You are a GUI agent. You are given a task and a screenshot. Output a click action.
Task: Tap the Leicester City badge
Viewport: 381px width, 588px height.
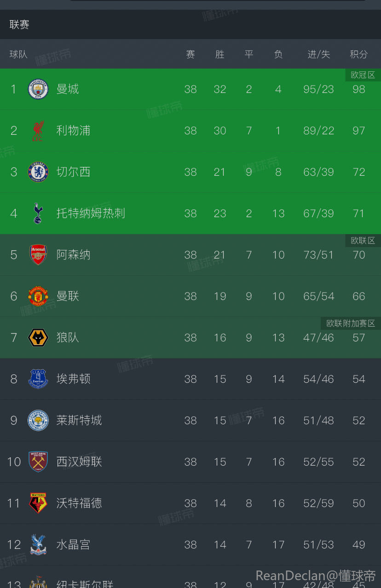click(x=38, y=421)
